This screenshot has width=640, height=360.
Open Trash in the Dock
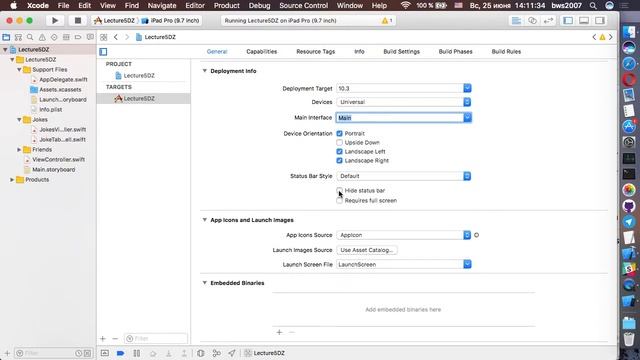coord(629,338)
